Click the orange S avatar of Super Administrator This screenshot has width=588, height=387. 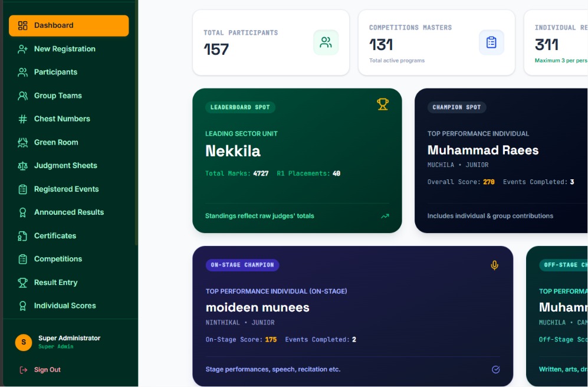23,342
